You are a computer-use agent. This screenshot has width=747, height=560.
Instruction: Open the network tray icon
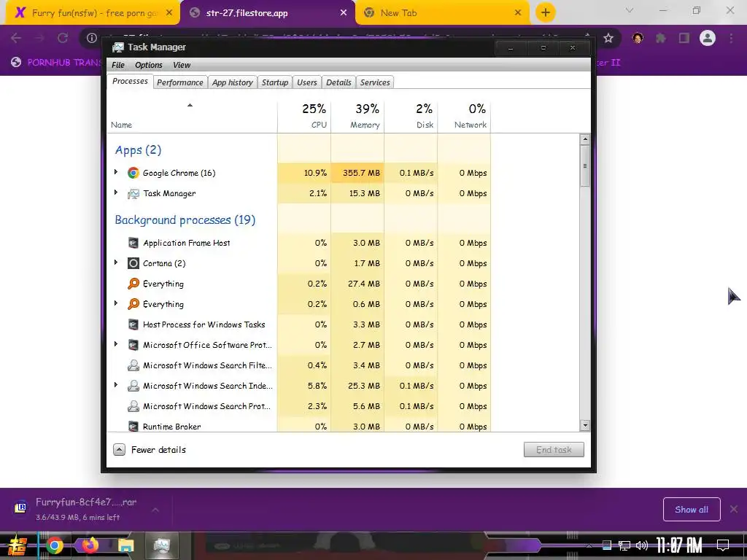pyautogui.click(x=624, y=545)
